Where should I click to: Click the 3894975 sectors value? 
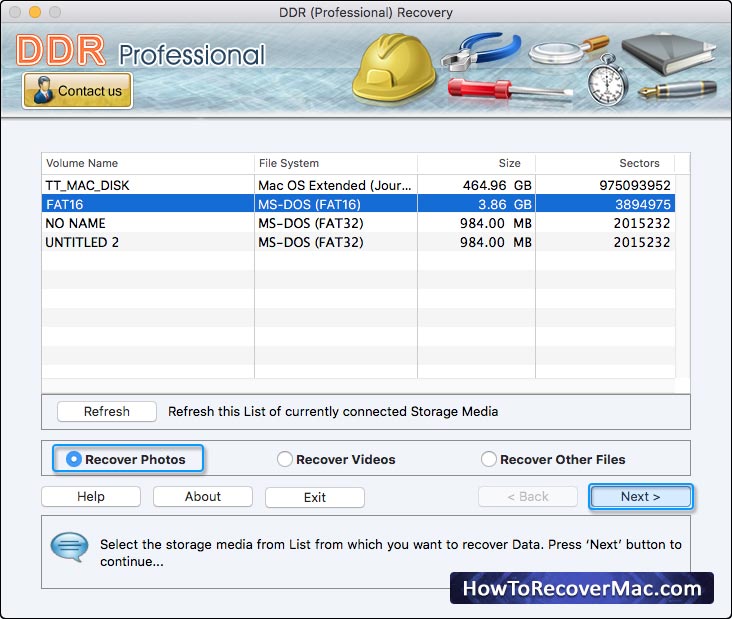point(643,204)
